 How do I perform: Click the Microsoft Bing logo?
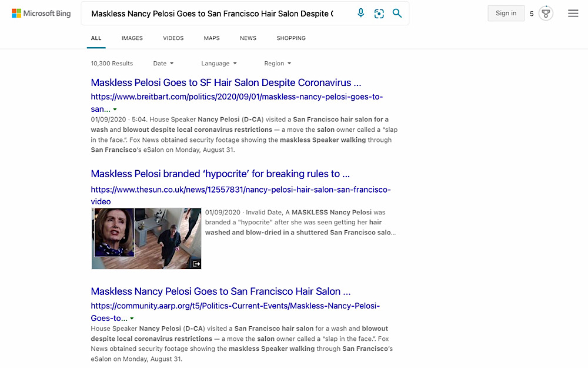click(41, 14)
